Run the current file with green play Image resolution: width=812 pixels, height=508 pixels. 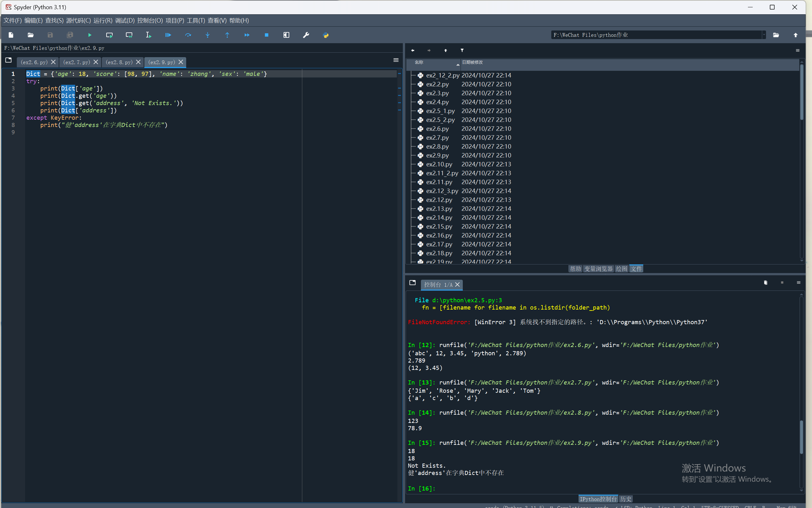[89, 35]
